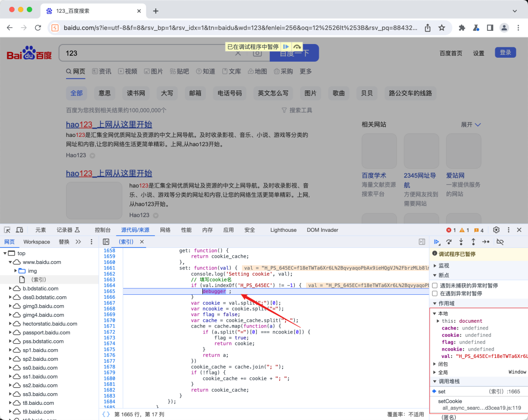Open the 图片 images search category
The image size is (528, 420).
coord(153,71)
